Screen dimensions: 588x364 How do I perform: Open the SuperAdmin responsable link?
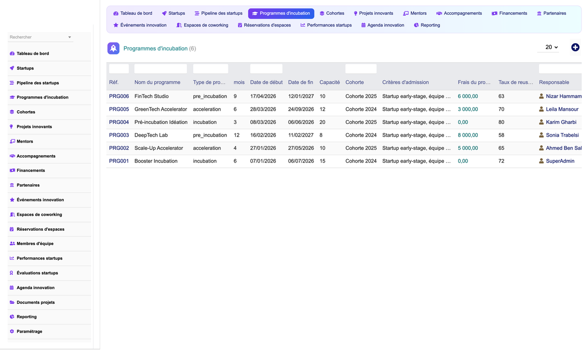tap(560, 161)
